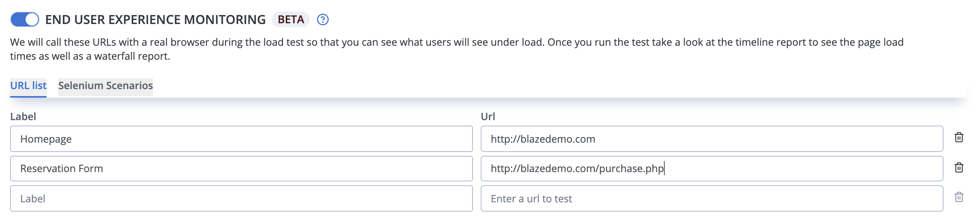Click the purchase.php URL field
This screenshot has height=224, width=980.
712,169
